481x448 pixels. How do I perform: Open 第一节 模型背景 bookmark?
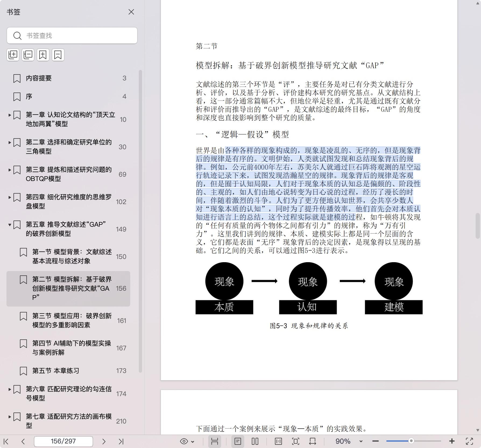point(68,257)
